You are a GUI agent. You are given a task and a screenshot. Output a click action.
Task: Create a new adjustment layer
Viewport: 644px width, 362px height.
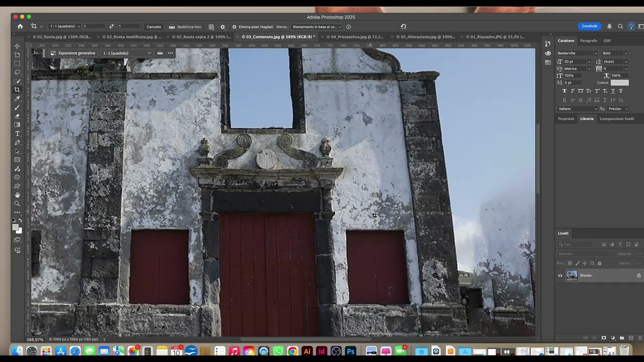pos(613,338)
